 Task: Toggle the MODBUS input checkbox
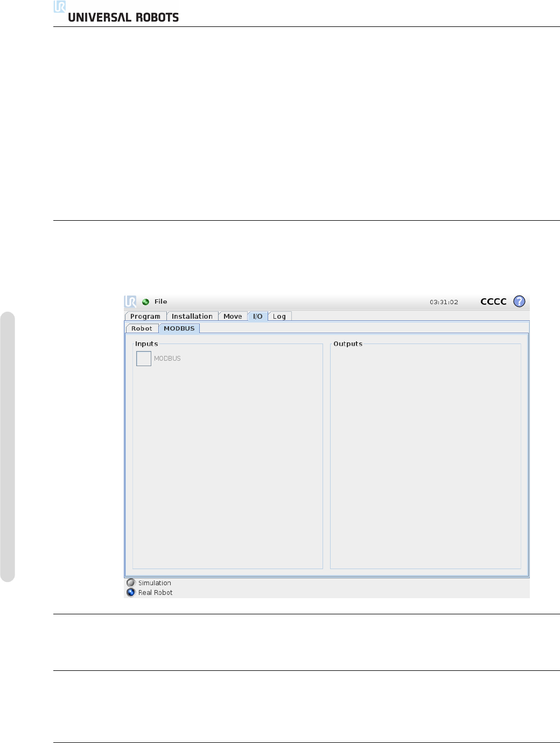click(x=144, y=359)
